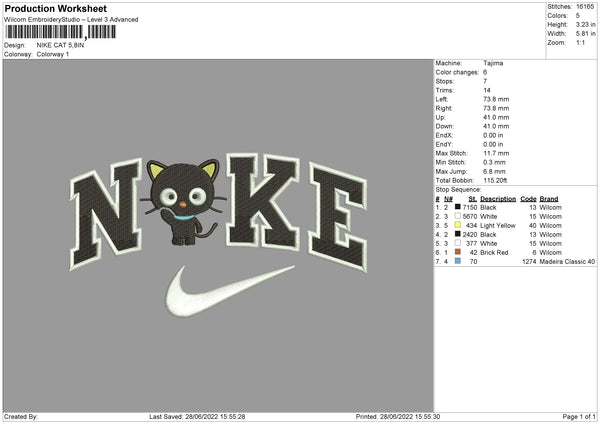Click the "Description" column header
This screenshot has height=424, width=600.
pos(498,199)
